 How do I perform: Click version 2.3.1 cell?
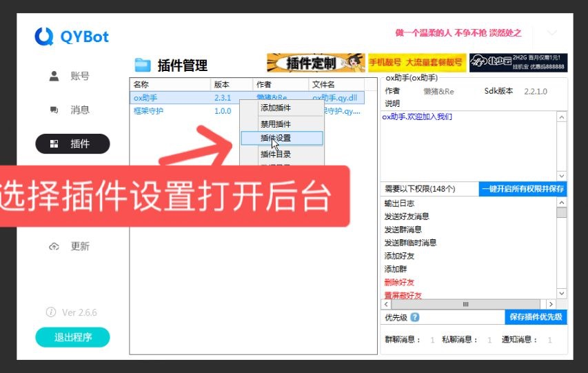click(x=223, y=98)
